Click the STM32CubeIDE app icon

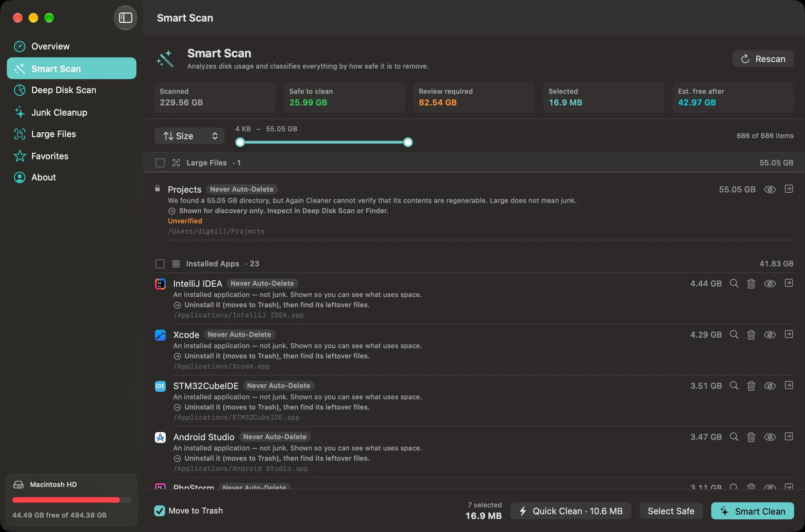coord(160,386)
